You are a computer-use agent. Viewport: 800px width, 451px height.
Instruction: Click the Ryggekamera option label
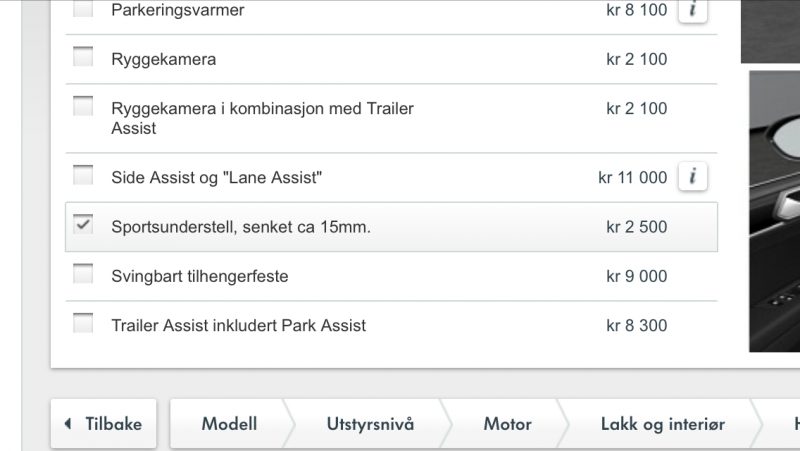[x=164, y=60]
